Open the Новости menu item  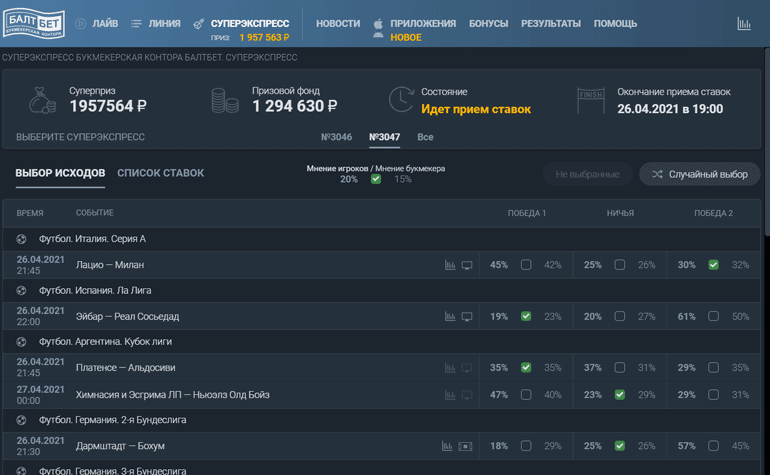click(338, 24)
